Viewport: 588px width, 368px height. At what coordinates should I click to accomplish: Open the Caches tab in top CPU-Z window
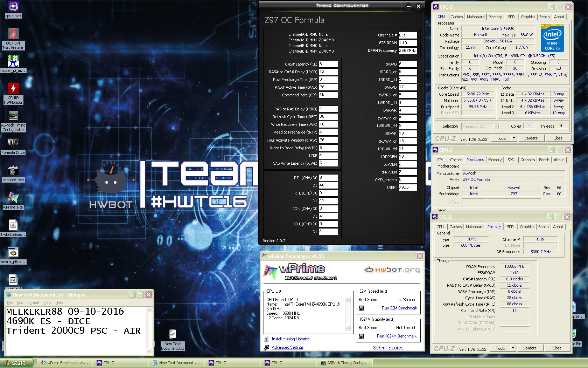coord(456,17)
